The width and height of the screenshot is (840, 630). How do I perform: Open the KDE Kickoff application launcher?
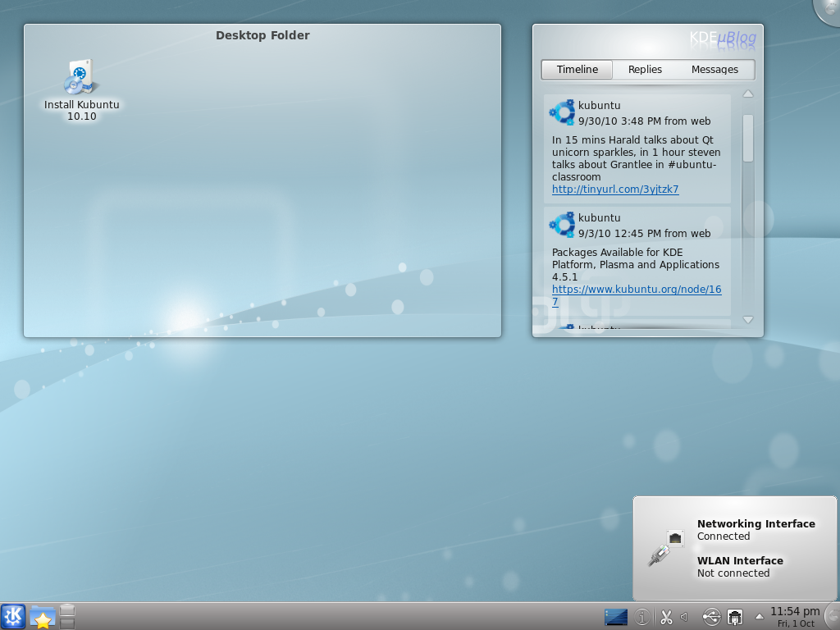(x=13, y=617)
